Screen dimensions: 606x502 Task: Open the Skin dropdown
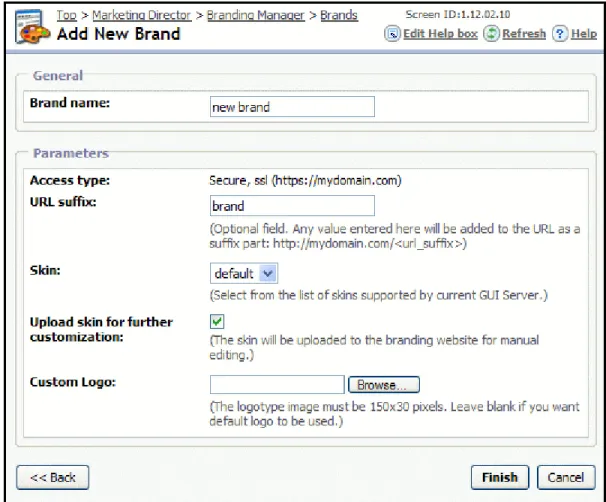point(244,274)
